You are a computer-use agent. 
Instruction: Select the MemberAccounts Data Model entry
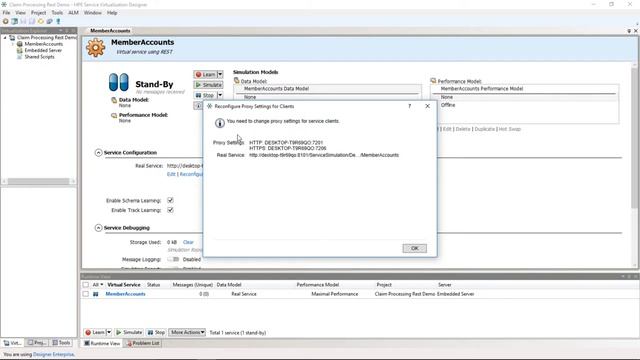pos(328,89)
